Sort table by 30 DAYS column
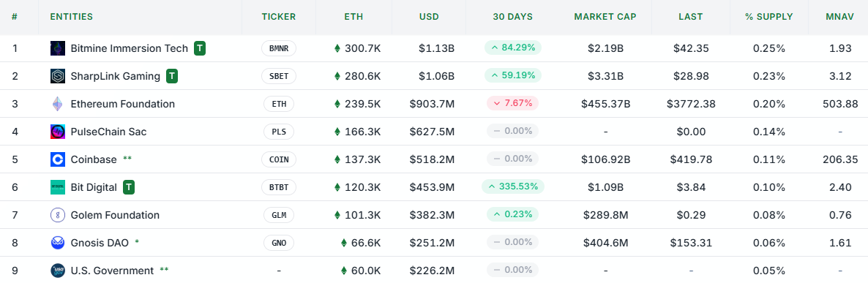The height and width of the screenshot is (283, 868). click(512, 17)
